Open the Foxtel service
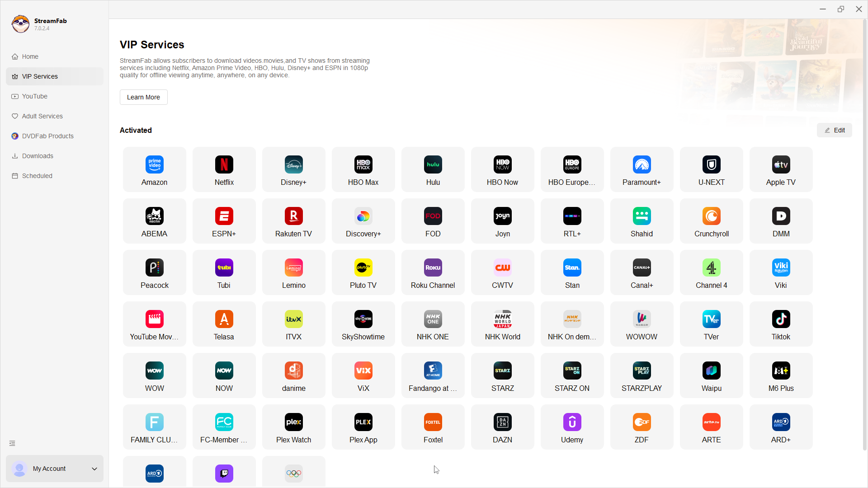The image size is (868, 488). [x=433, y=427]
